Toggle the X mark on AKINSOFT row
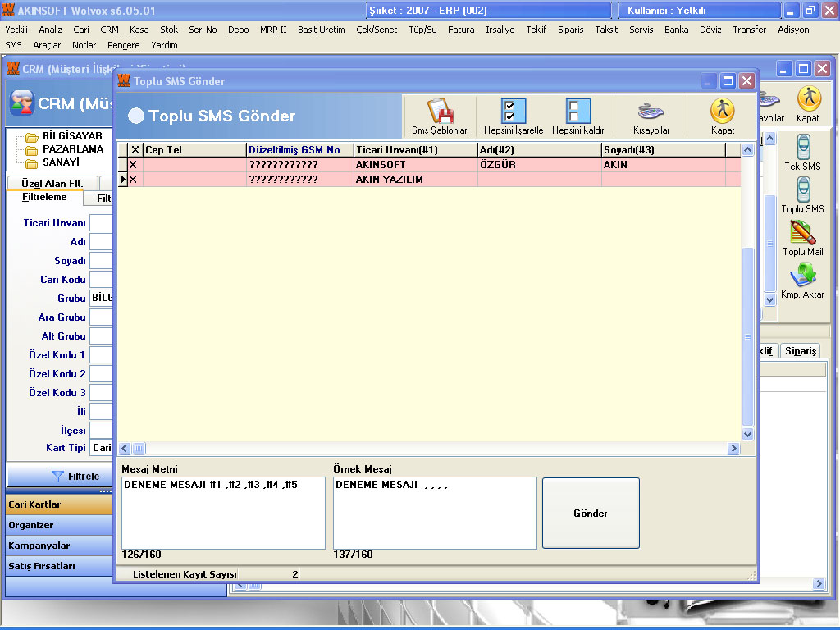This screenshot has height=630, width=840. 134,164
